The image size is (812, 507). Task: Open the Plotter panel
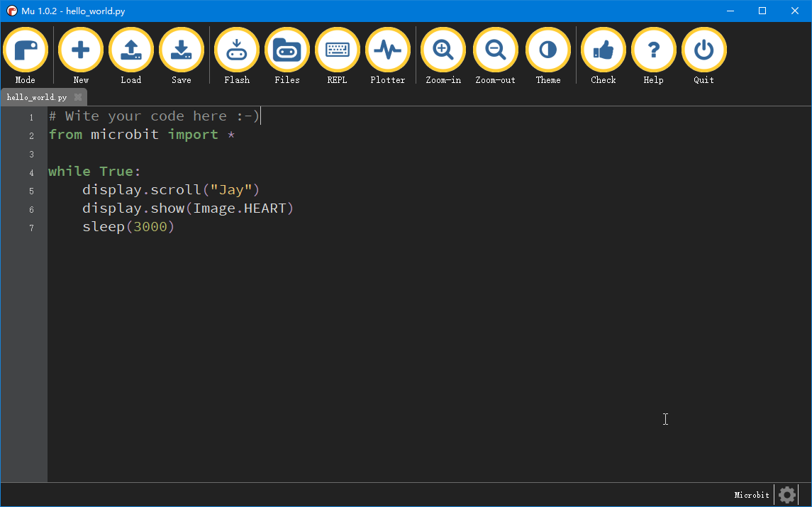pyautogui.click(x=387, y=50)
